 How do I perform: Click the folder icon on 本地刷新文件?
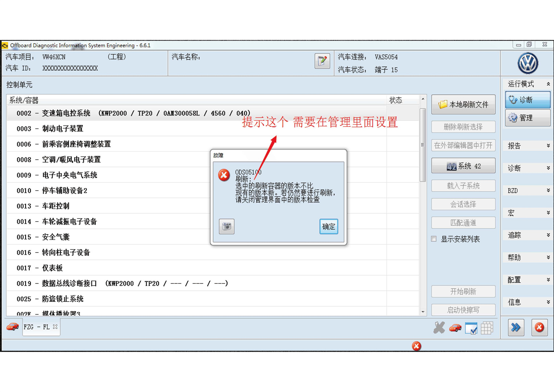(443, 105)
